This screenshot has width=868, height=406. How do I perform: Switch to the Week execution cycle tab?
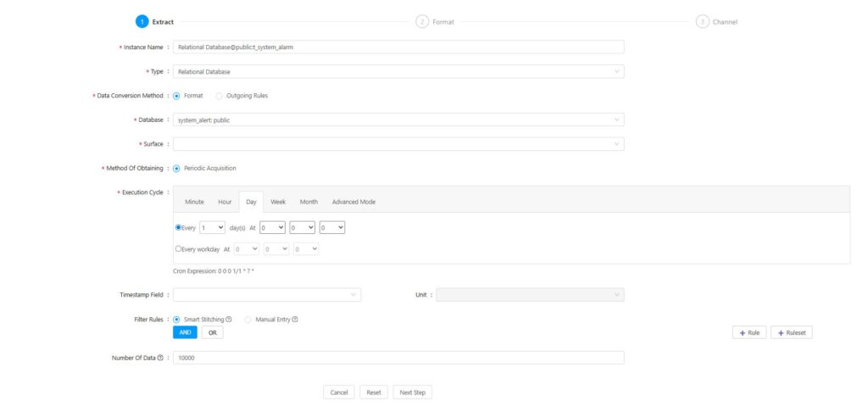278,202
